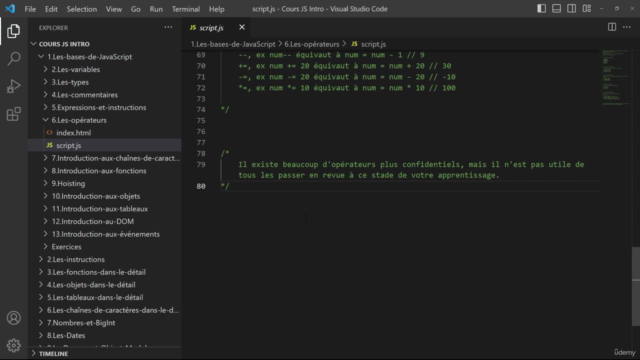Expand 4.Les-objets-dans-le-détail folder

click(105, 284)
